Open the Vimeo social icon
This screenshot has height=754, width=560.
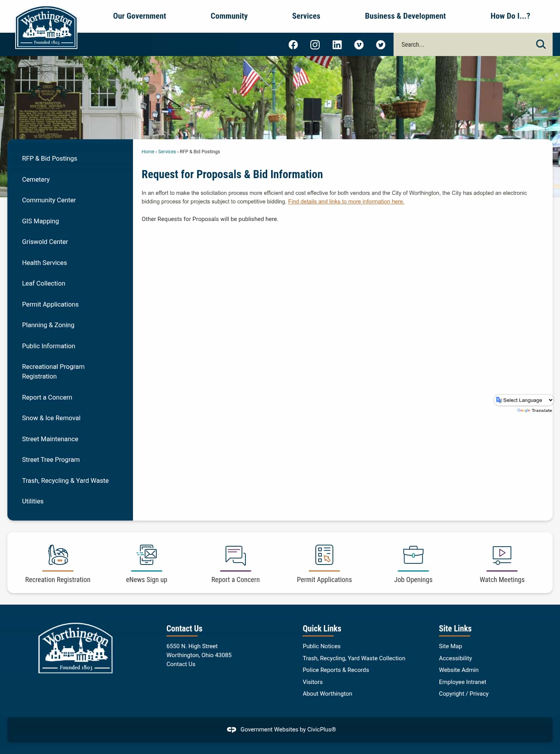click(x=359, y=45)
